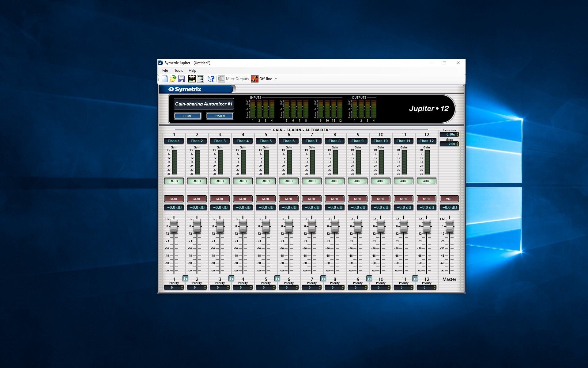This screenshot has height=368, width=588.
Task: Click the Open file folder icon
Action: coord(173,79)
